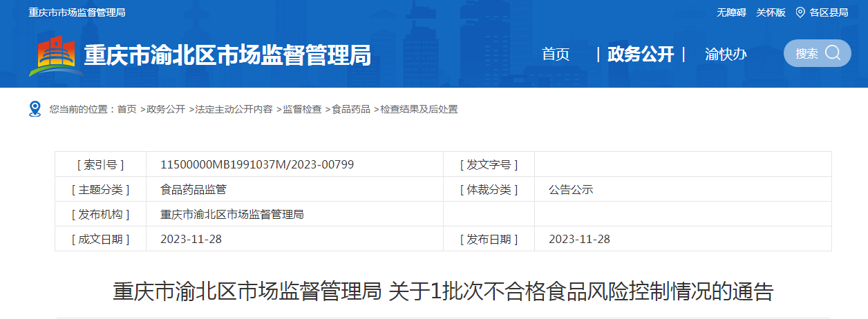
Task: Open the 无障碍 accessibility link
Action: (731, 12)
